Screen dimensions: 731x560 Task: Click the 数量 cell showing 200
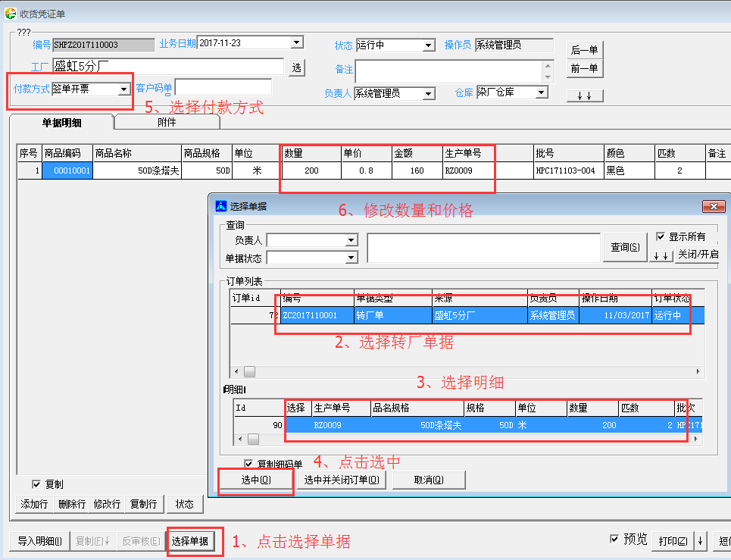click(311, 171)
